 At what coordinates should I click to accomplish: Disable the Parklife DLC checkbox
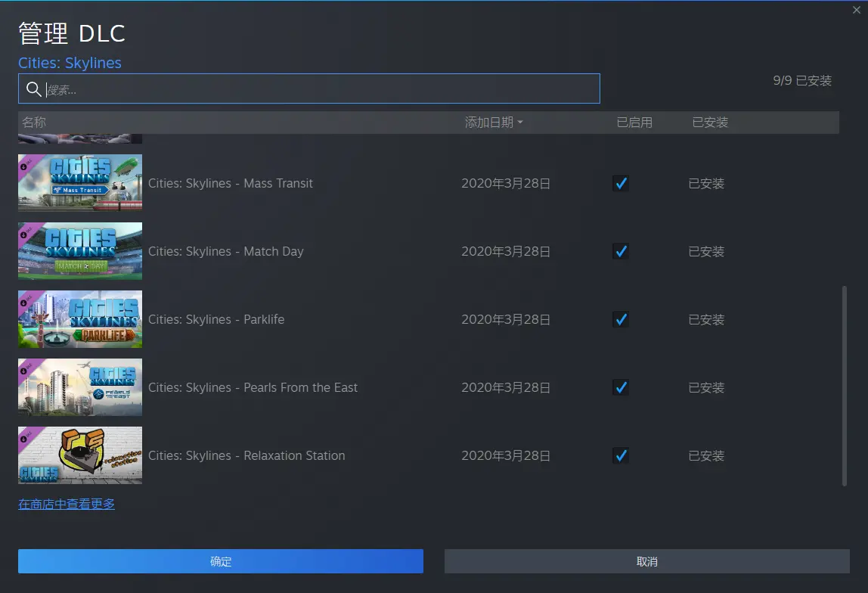(621, 319)
